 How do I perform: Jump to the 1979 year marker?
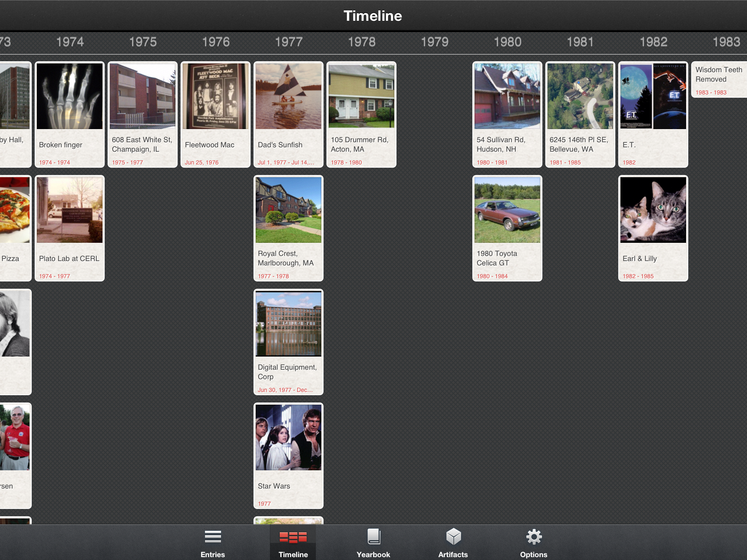pos(434,42)
